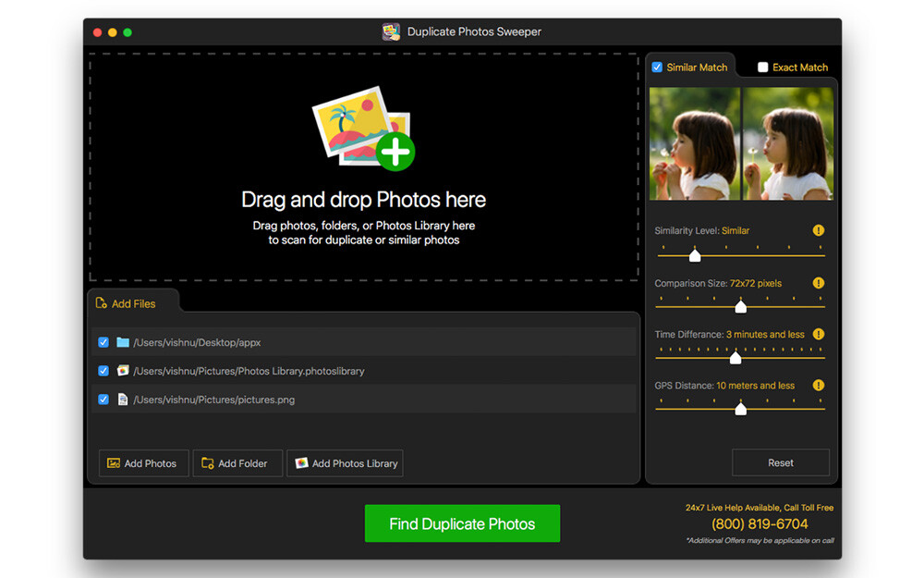The image size is (924, 578).
Task: Click the Duplicate Photos Sweeper app icon in title bar
Action: (x=391, y=31)
